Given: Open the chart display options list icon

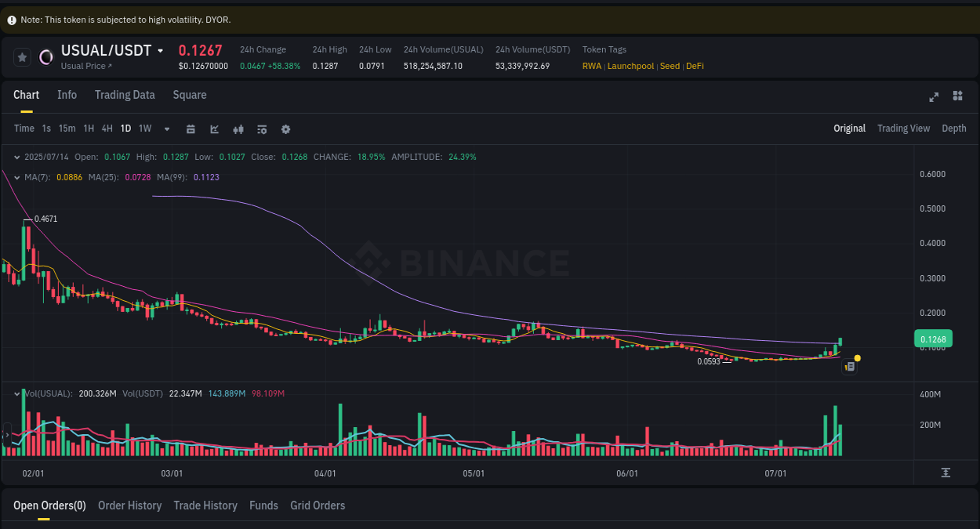Looking at the screenshot, I should (262, 129).
